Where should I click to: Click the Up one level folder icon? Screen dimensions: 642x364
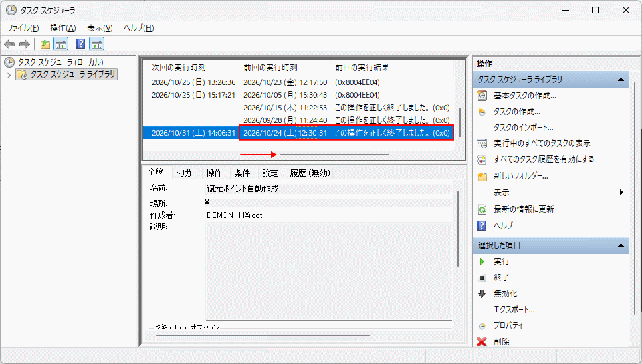[45, 44]
